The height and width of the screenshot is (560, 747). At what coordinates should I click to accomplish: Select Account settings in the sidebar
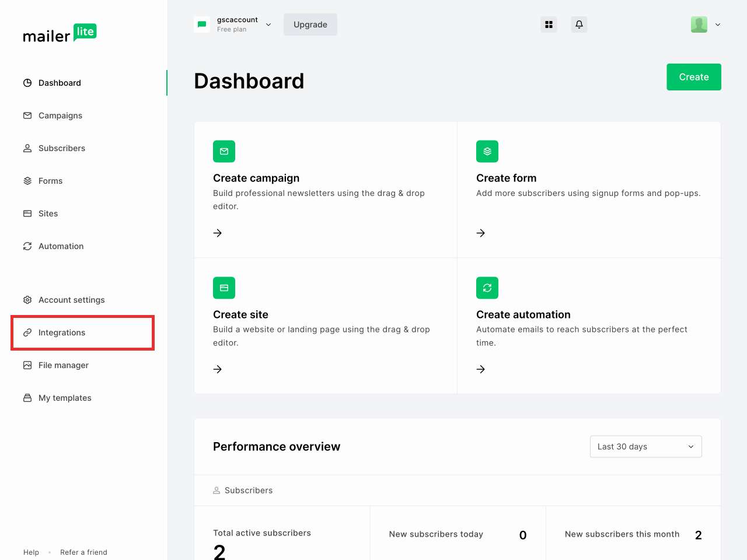71,300
